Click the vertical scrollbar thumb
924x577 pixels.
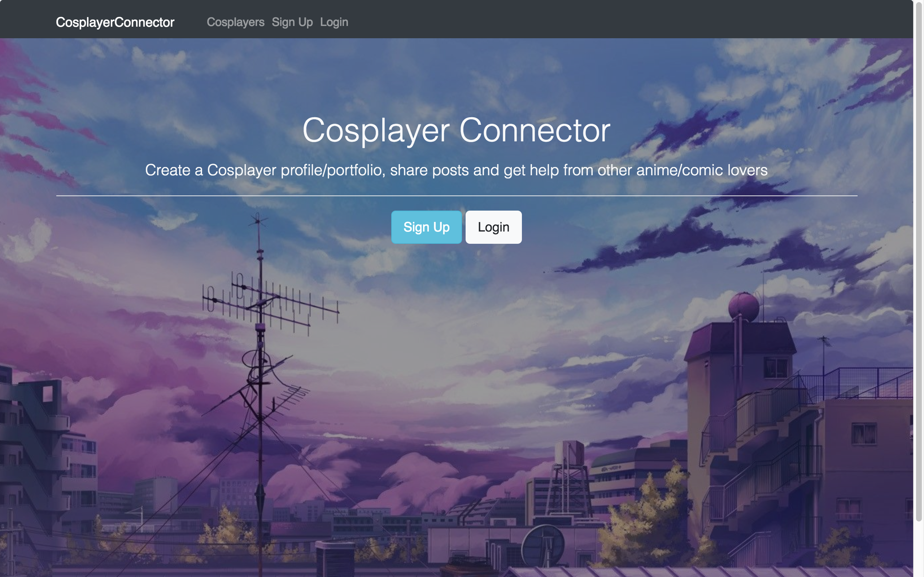[x=919, y=261]
